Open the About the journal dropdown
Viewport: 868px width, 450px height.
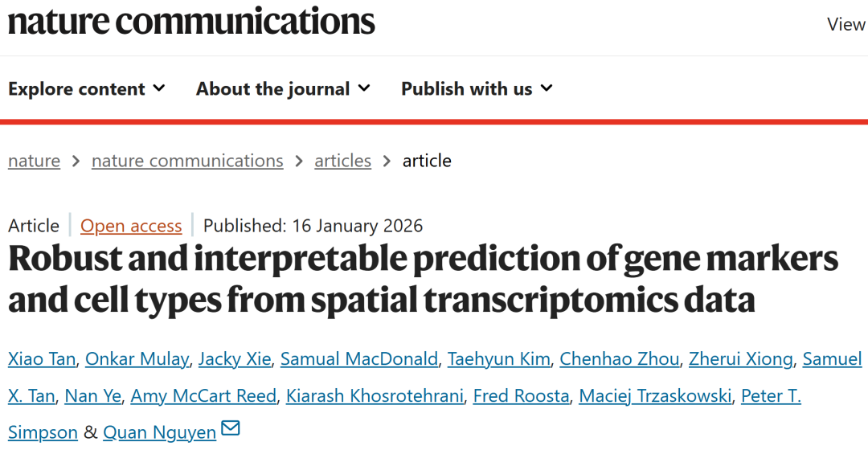(x=283, y=88)
